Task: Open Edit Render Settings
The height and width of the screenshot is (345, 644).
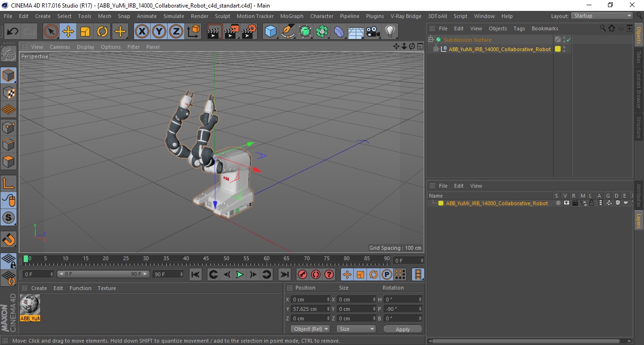Action: (x=249, y=32)
